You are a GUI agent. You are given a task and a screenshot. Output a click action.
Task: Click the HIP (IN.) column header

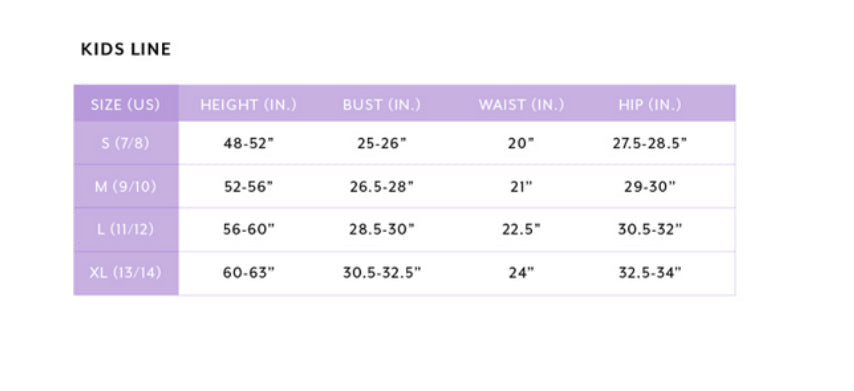pyautogui.click(x=650, y=105)
